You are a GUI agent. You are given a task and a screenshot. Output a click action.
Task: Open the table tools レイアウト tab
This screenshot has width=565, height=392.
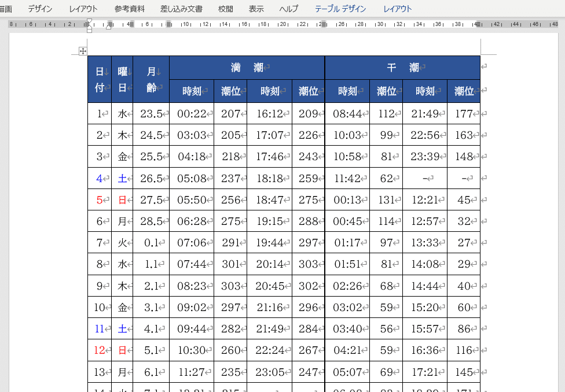click(398, 9)
